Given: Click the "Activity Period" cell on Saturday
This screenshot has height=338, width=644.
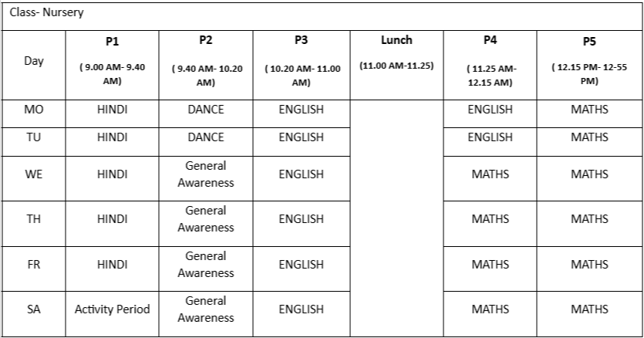Looking at the screenshot, I should 112,309.
